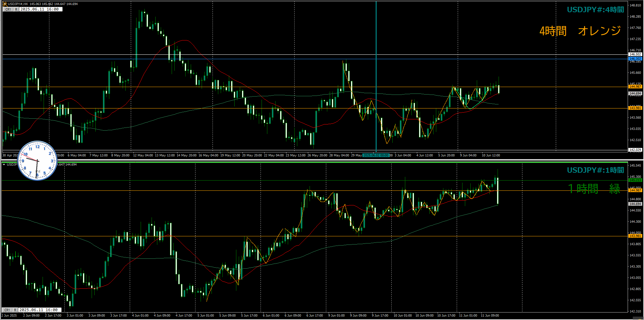Click the 144.694 price label on 1-hour axis
Screen dimensions: 644x320
click(635, 204)
